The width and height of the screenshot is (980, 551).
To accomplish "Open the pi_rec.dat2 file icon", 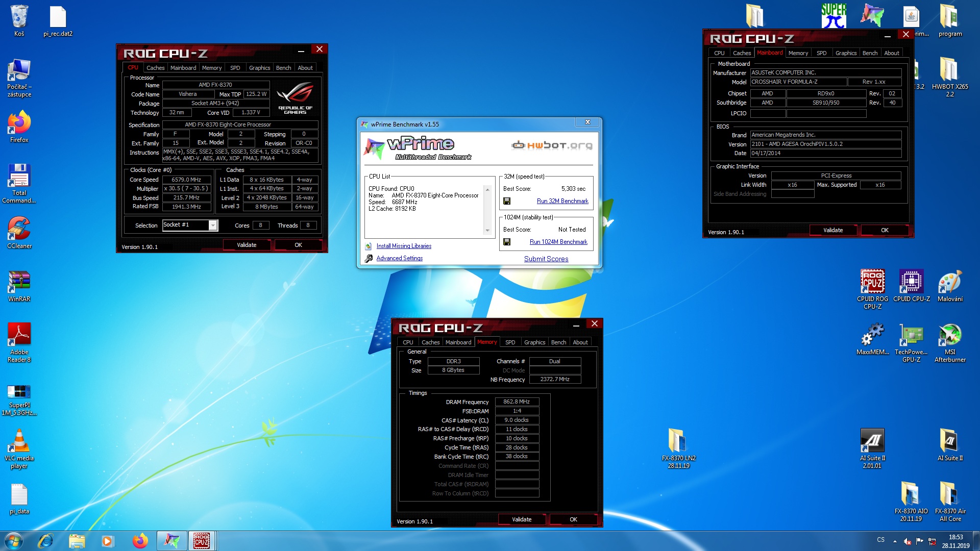I will (58, 20).
